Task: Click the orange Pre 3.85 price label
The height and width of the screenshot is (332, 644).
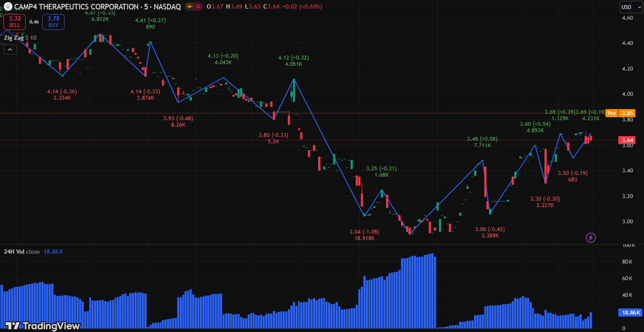Action: click(620, 113)
